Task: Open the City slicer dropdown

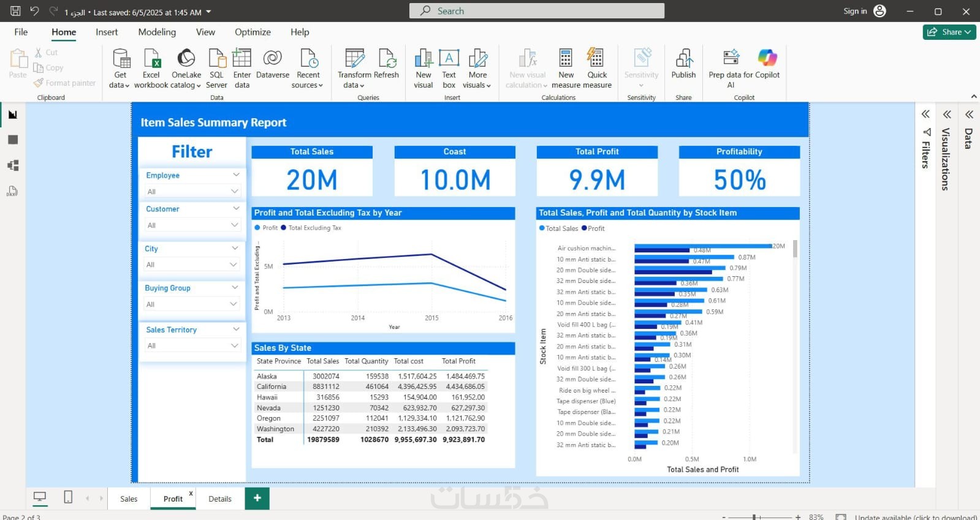Action: click(191, 265)
